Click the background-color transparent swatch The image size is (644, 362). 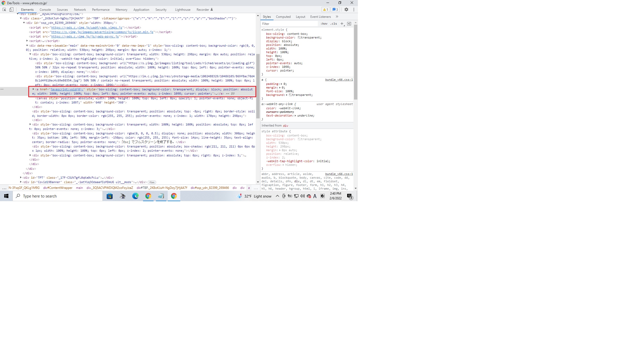[299, 37]
